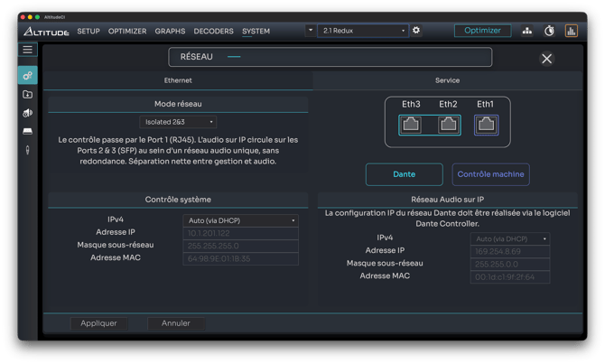
Task: Open the hamburger menu in the sidebar
Action: 27,50
